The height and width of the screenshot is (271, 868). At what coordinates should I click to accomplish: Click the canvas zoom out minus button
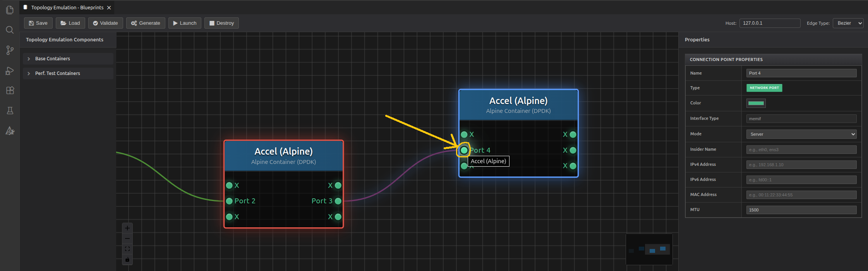[127, 239]
